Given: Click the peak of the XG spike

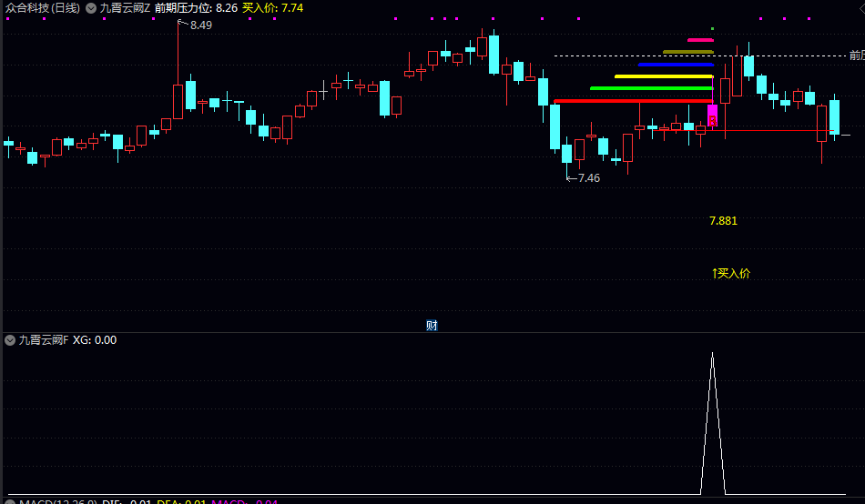Looking at the screenshot, I should click(713, 355).
